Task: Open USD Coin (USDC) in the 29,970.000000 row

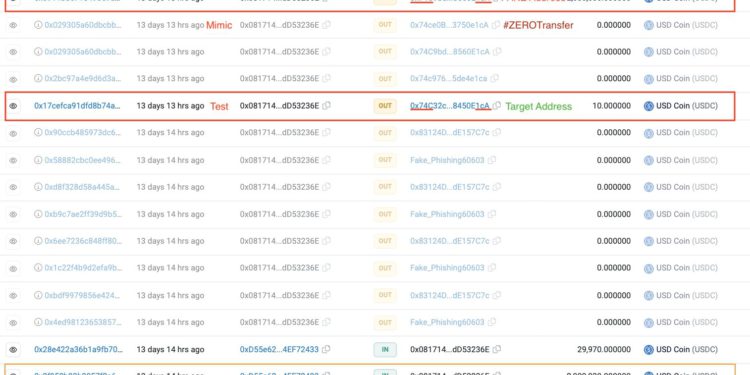Action: coord(687,350)
